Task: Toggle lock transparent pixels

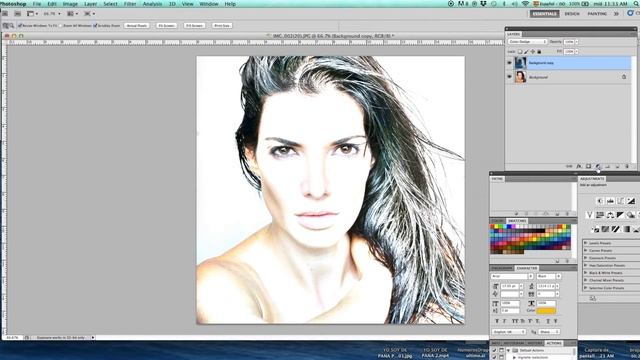Action: click(x=520, y=51)
